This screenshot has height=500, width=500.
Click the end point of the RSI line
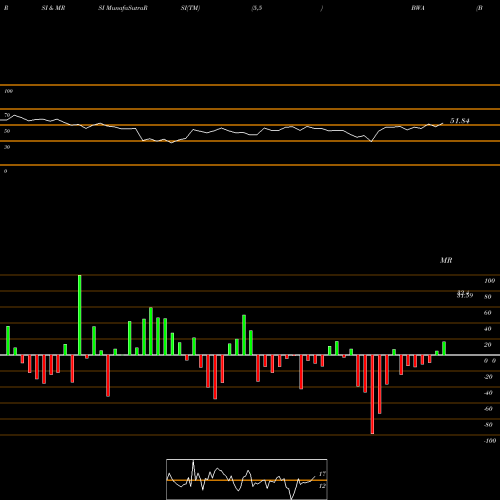[x=443, y=123]
